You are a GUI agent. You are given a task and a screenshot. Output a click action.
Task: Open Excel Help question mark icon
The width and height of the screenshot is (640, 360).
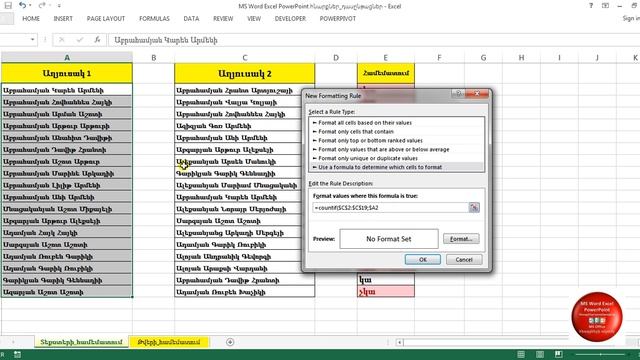[x=591, y=6]
